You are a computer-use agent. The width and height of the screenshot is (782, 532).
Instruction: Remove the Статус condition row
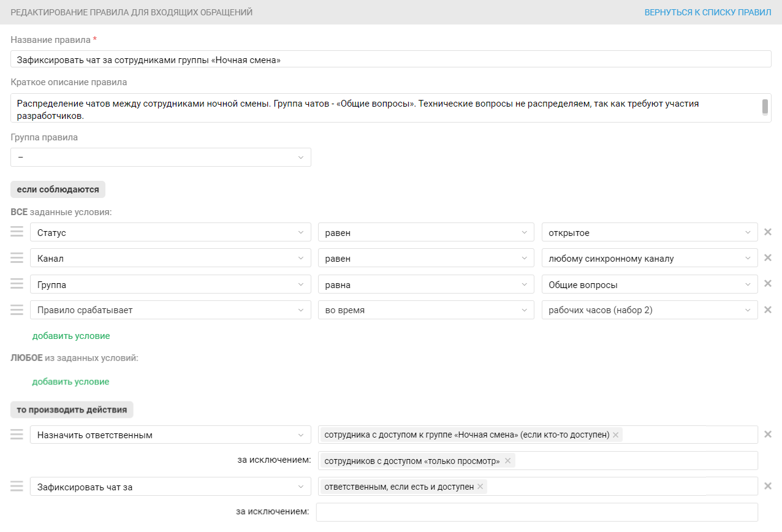767,232
